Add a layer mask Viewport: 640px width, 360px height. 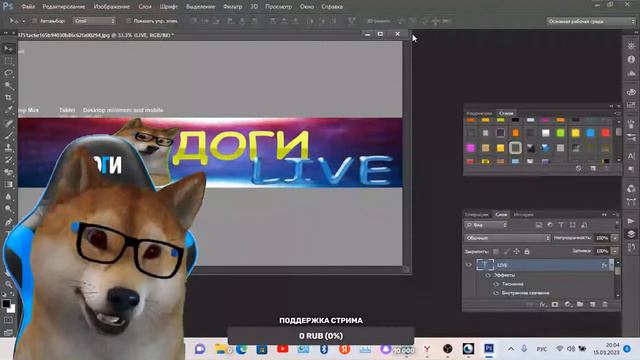coord(555,304)
